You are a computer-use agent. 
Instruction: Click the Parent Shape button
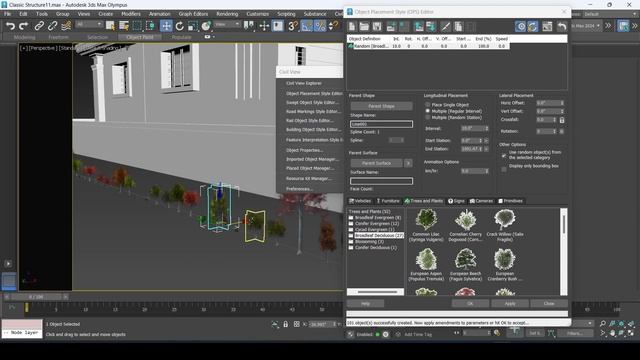381,106
